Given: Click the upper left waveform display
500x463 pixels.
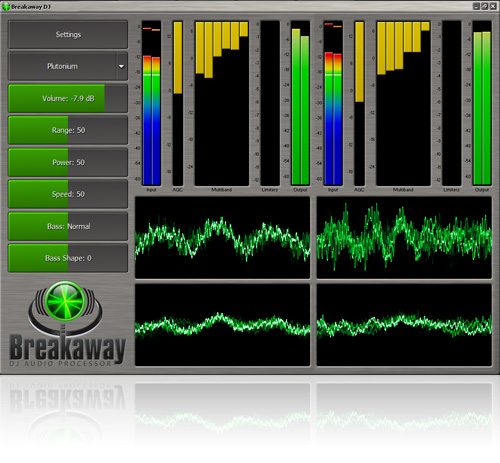Looking at the screenshot, I should coord(222,237).
